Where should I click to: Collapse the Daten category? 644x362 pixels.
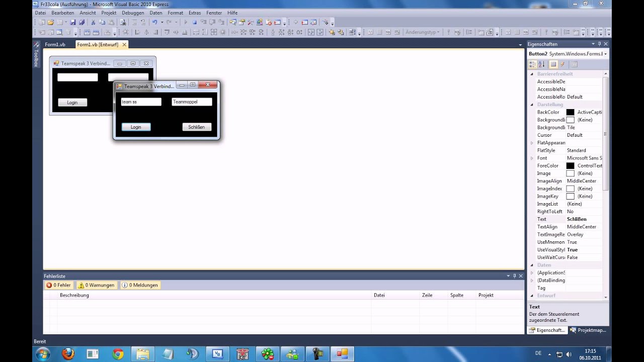coord(532,265)
